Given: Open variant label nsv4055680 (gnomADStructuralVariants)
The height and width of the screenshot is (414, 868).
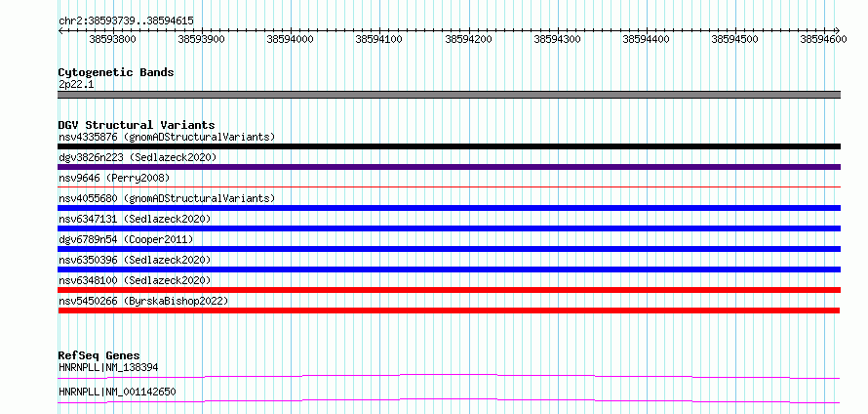Looking at the screenshot, I should [x=167, y=198].
